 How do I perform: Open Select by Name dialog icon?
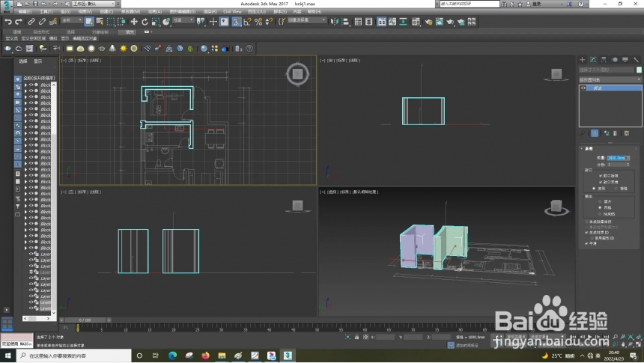(100, 22)
